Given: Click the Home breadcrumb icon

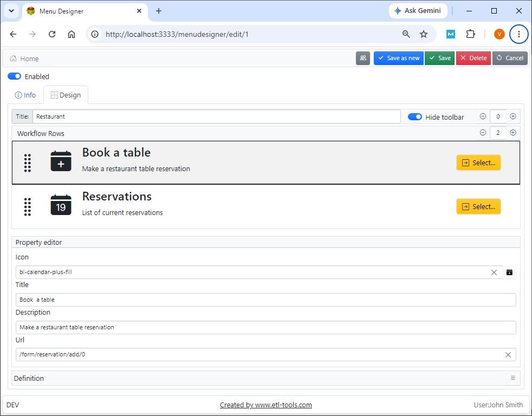Looking at the screenshot, I should pos(13,58).
